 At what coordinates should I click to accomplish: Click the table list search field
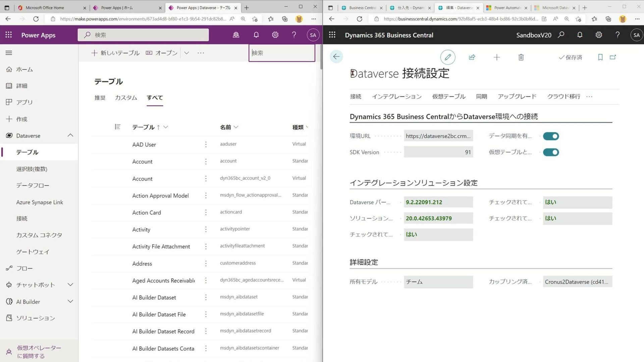pos(282,53)
